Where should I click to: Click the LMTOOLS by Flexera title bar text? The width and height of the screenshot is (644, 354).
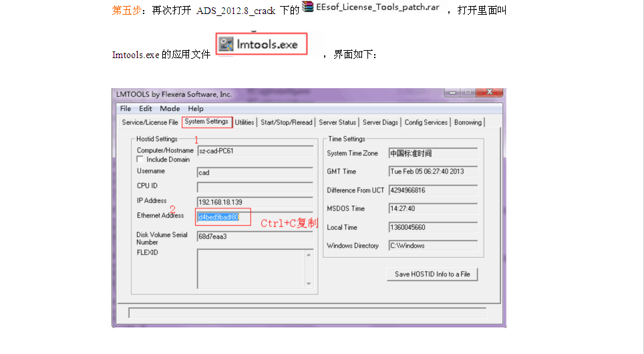tap(174, 94)
